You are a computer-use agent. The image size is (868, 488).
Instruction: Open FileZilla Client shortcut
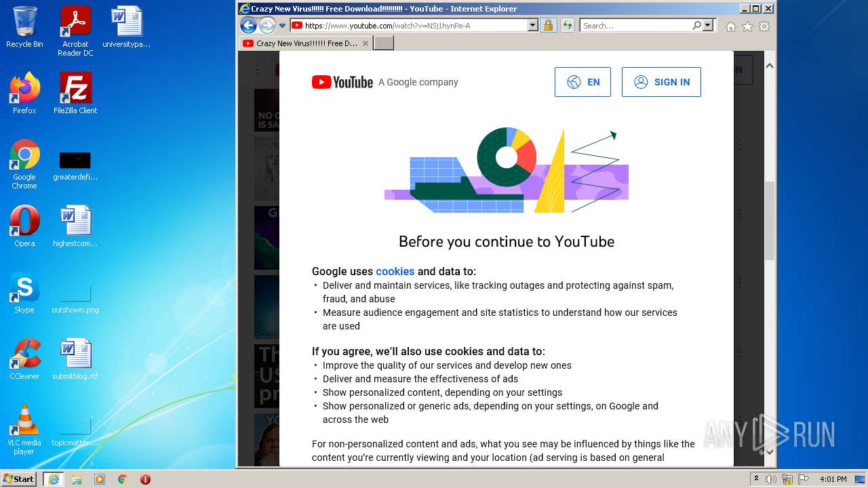click(75, 93)
